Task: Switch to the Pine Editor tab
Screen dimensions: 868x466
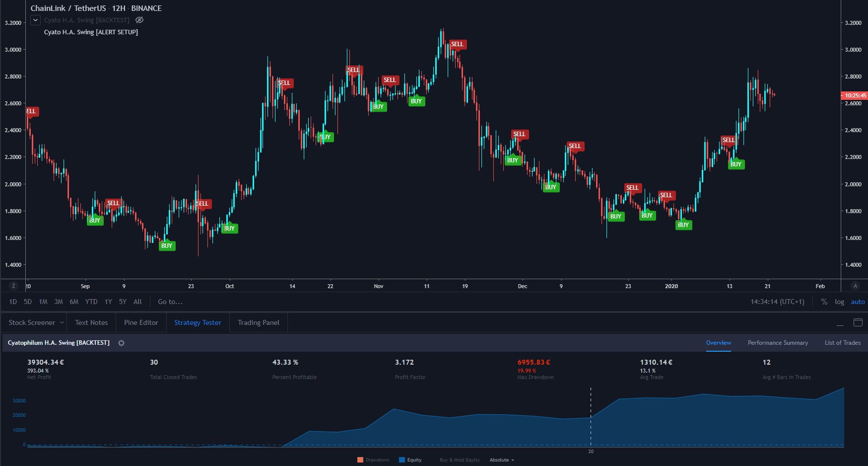Action: 141,322
